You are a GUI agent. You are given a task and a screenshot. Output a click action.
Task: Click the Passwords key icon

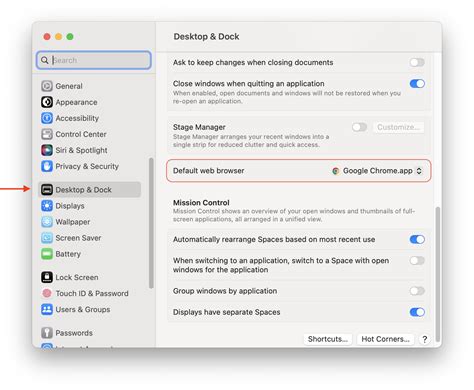(47, 333)
